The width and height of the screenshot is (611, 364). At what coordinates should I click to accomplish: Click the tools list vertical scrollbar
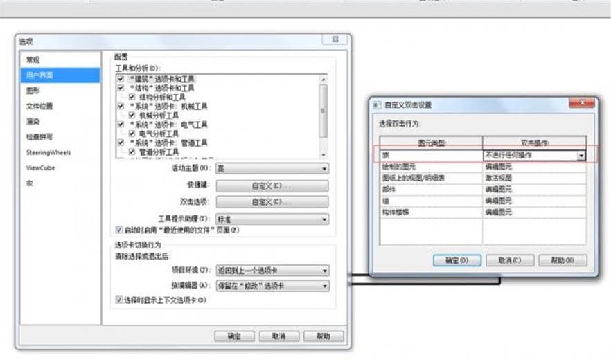[x=322, y=111]
